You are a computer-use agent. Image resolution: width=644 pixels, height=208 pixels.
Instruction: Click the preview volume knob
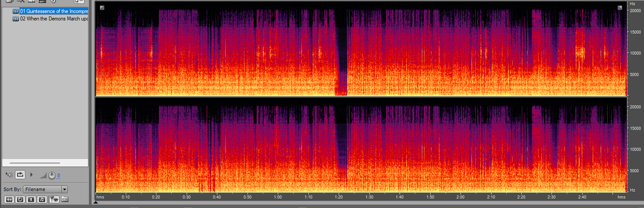pos(52,175)
